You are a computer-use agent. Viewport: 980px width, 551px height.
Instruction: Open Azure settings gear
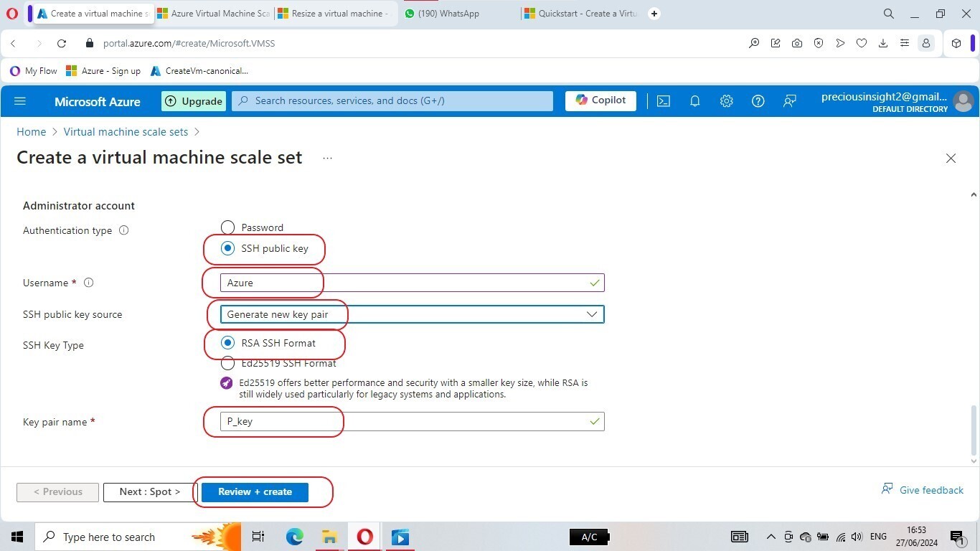coord(726,101)
